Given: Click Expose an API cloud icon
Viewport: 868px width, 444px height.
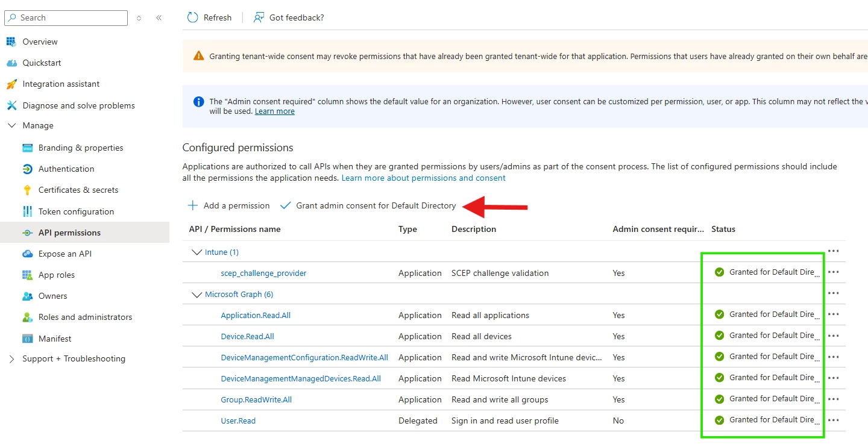Looking at the screenshot, I should 27,254.
